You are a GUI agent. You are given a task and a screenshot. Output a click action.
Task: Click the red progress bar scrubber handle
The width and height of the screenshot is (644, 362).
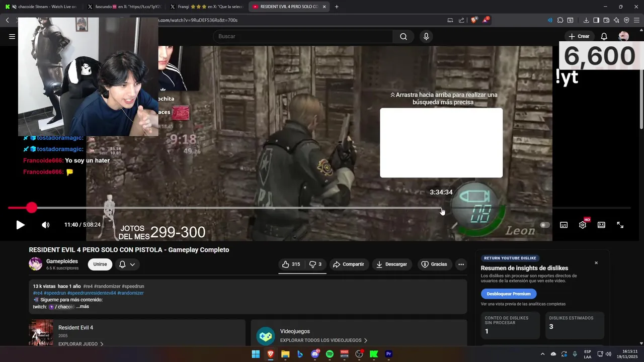point(32,208)
